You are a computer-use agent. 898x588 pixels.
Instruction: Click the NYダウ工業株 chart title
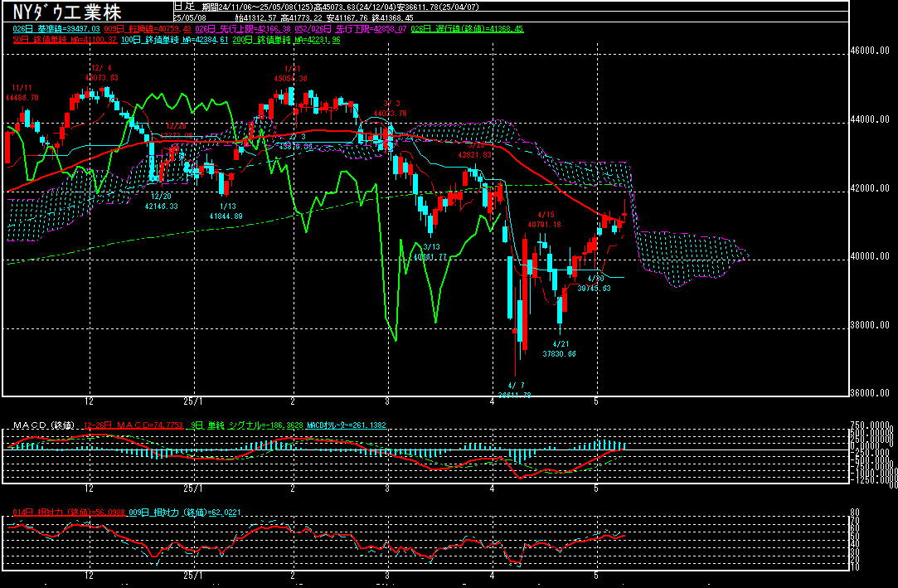point(66,12)
